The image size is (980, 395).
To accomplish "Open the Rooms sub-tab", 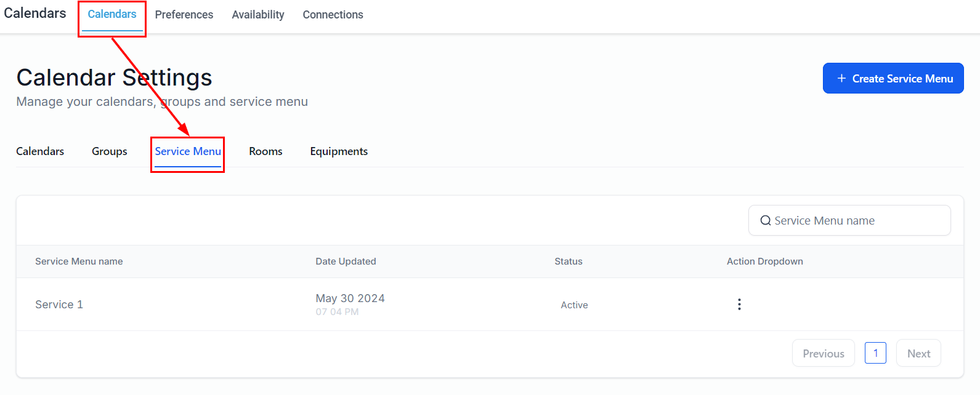I will [x=265, y=151].
